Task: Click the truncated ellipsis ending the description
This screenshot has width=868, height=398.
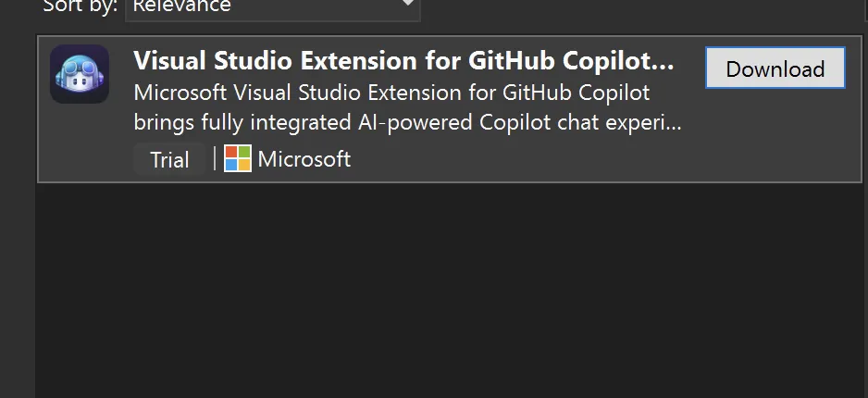Action: tap(675, 123)
